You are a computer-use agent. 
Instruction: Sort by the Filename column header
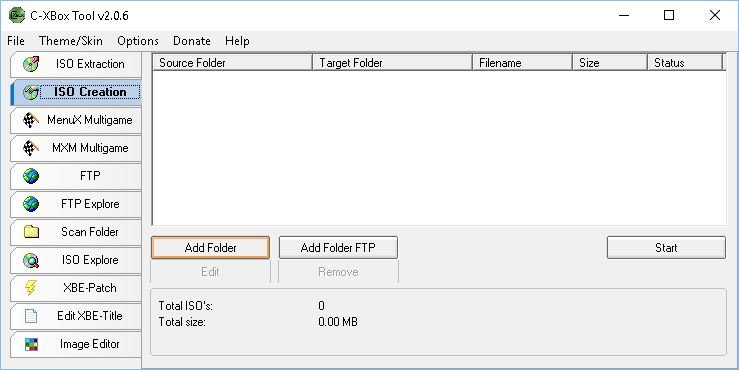click(x=522, y=63)
